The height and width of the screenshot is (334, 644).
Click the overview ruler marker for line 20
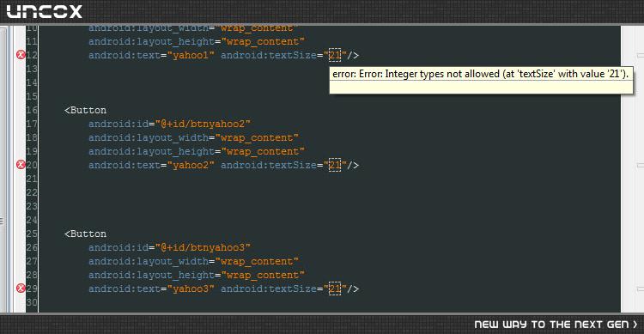[x=640, y=165]
